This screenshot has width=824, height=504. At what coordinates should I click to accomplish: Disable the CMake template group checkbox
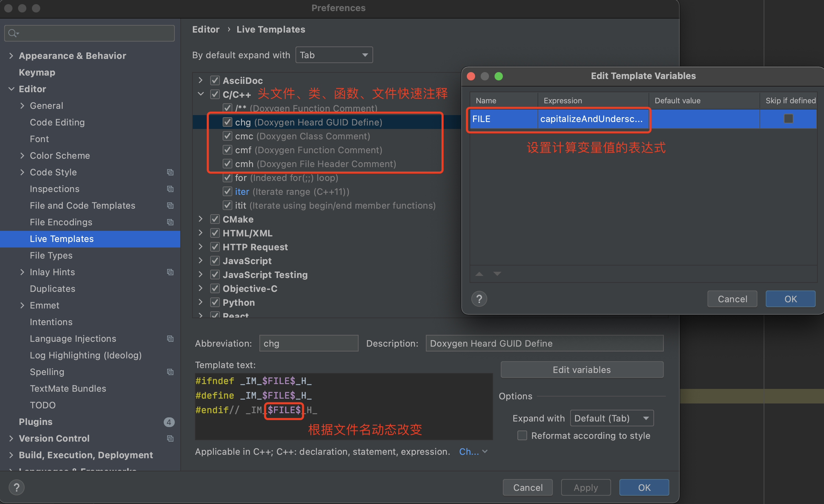pyautogui.click(x=215, y=219)
